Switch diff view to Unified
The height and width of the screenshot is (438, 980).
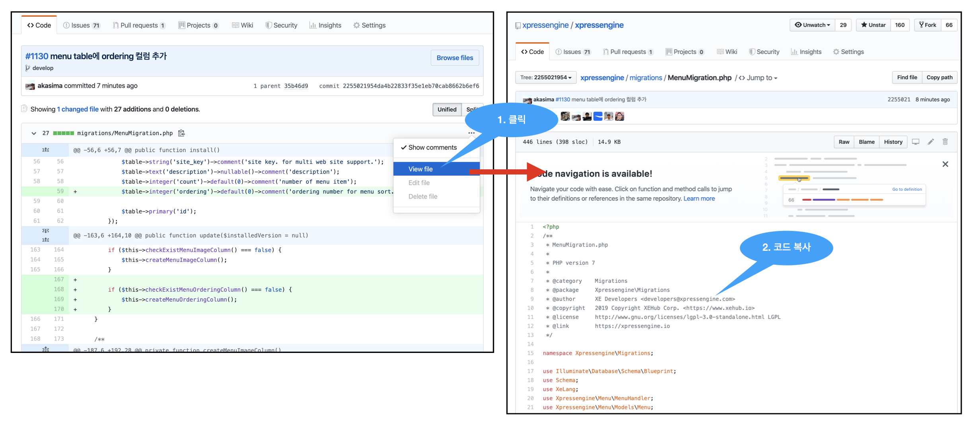[447, 109]
